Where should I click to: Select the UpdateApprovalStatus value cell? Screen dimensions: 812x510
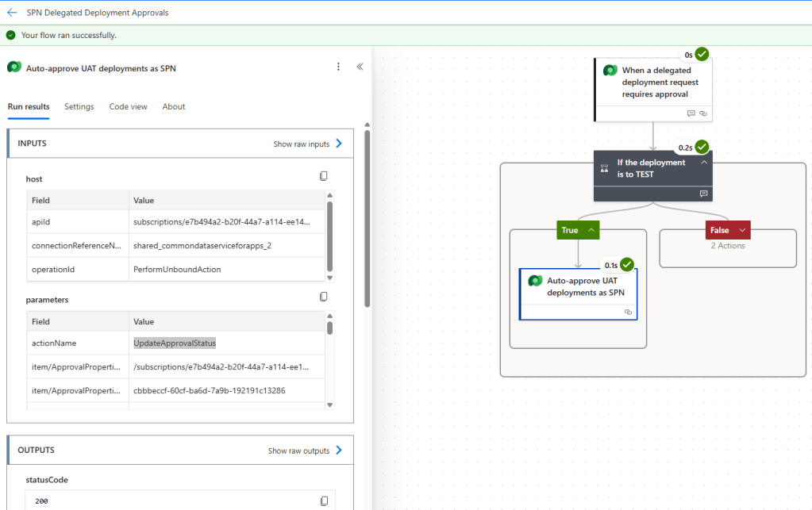[x=175, y=343]
